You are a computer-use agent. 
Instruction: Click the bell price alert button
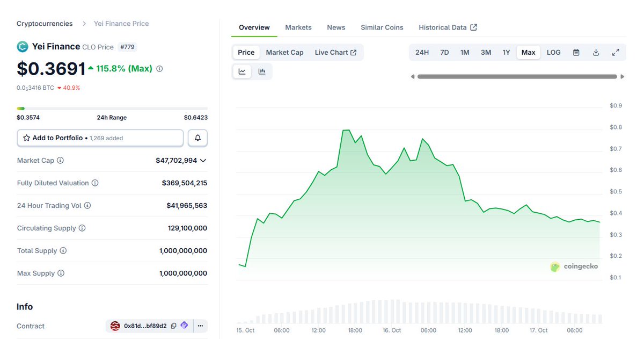point(197,138)
